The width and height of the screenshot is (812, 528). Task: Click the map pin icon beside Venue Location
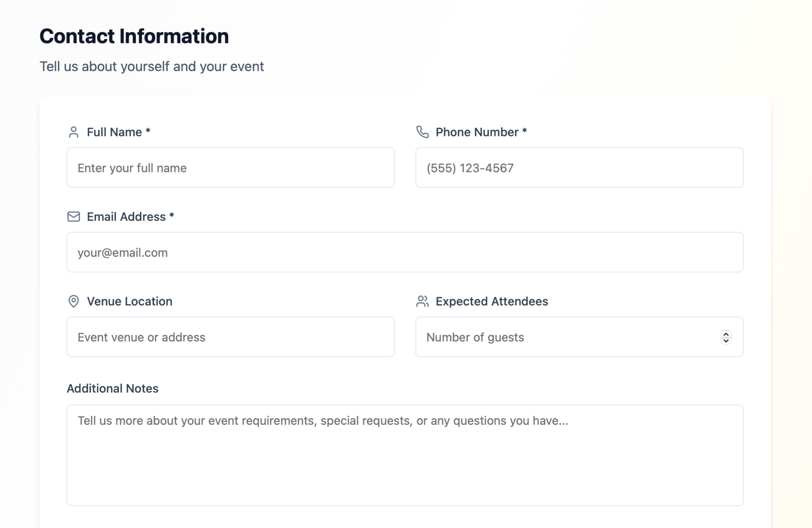pyautogui.click(x=74, y=301)
